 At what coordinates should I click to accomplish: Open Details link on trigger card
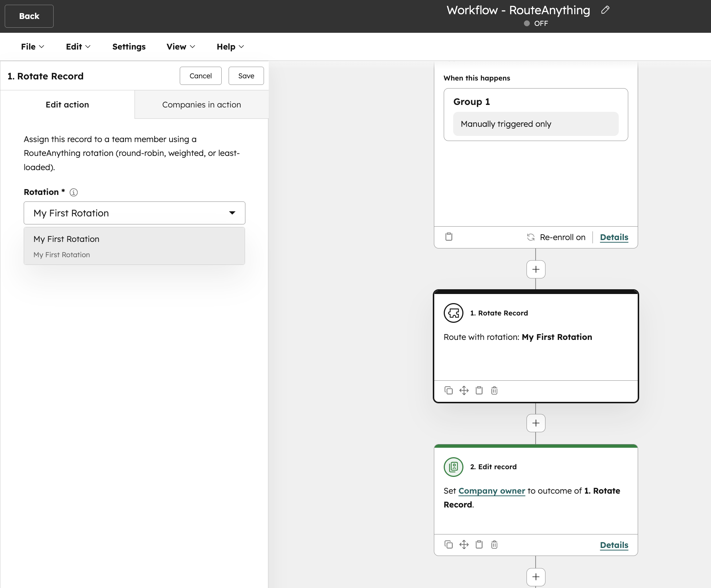tap(614, 237)
